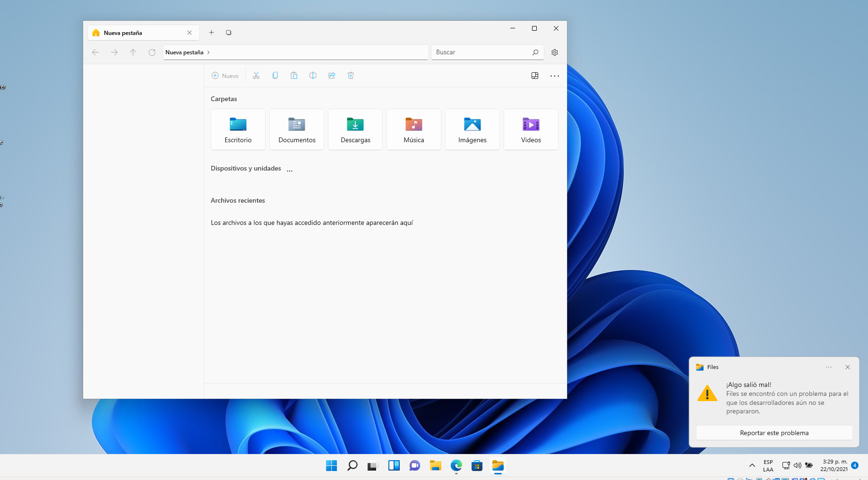
Task: Select the Rename icon in the toolbar
Action: tap(313, 76)
